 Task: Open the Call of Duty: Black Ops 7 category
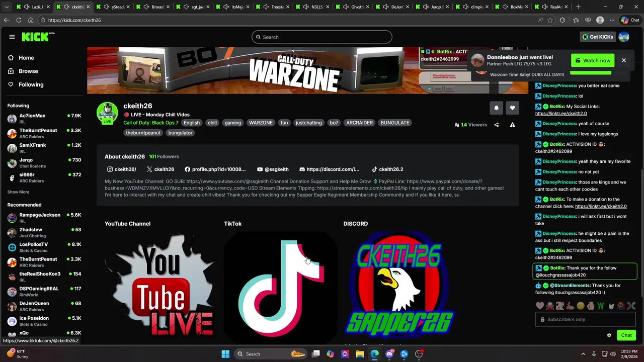tap(151, 123)
